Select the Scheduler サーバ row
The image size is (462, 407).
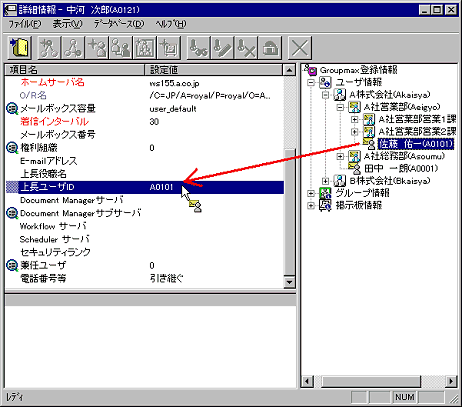(145, 239)
